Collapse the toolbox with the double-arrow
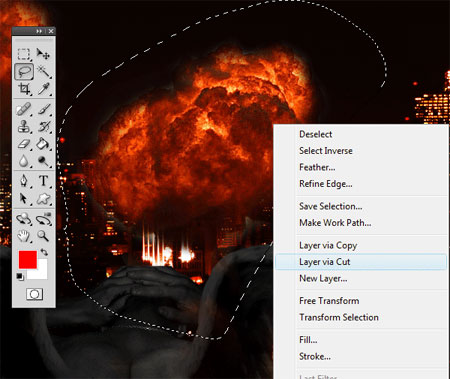The height and width of the screenshot is (379, 450). [39, 31]
